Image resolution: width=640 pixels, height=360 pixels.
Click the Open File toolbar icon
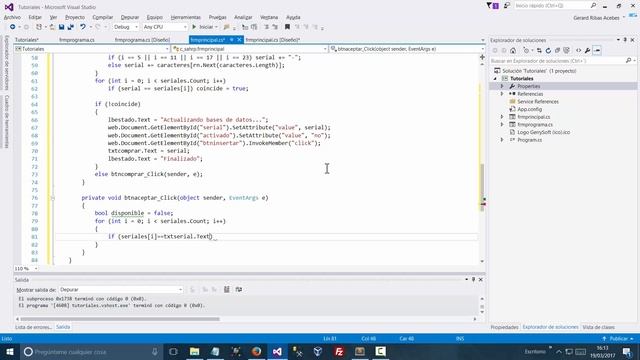52,27
